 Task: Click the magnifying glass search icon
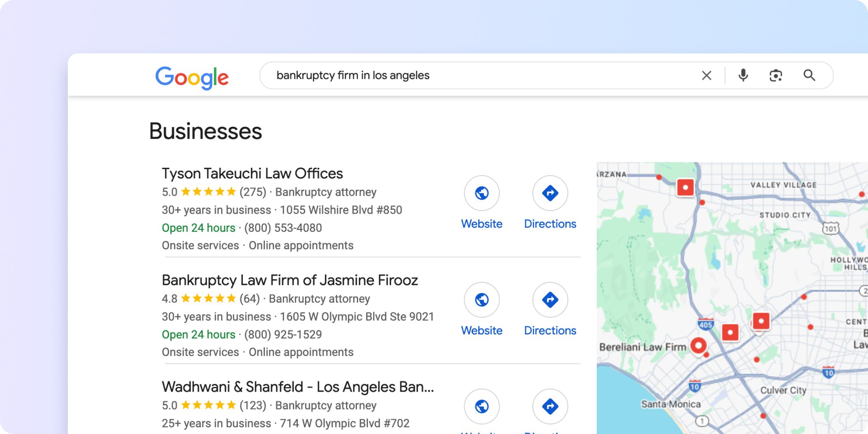click(809, 75)
